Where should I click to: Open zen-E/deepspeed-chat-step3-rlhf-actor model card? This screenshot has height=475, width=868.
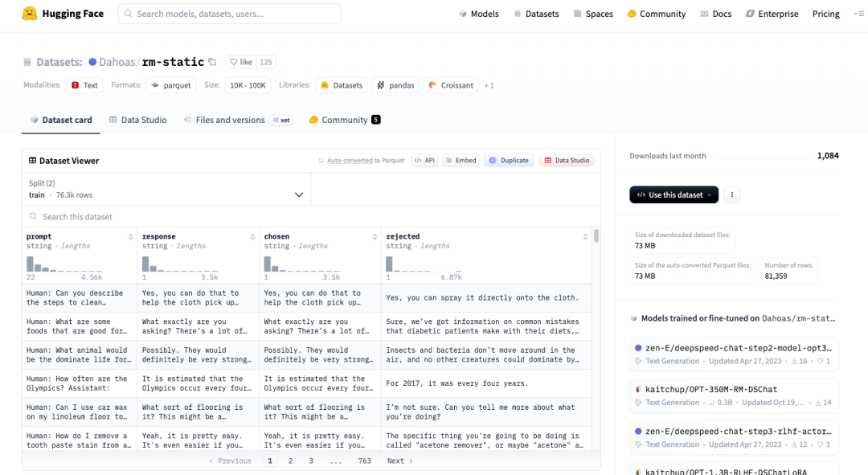click(734, 437)
